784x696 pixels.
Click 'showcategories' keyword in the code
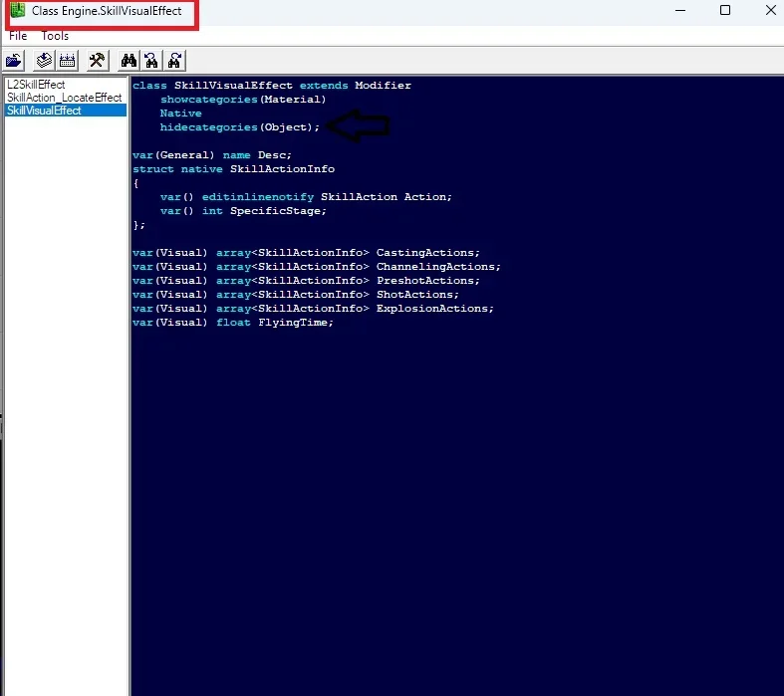(209, 99)
